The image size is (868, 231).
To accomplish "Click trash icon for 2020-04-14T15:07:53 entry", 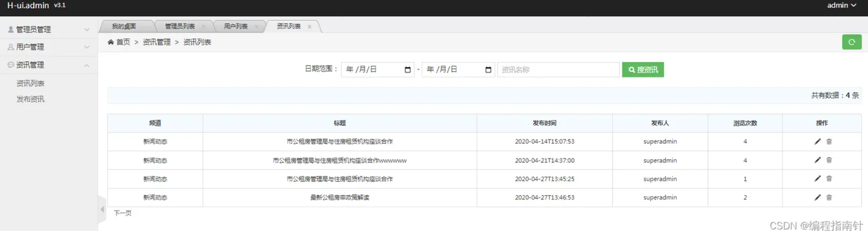I will (829, 142).
